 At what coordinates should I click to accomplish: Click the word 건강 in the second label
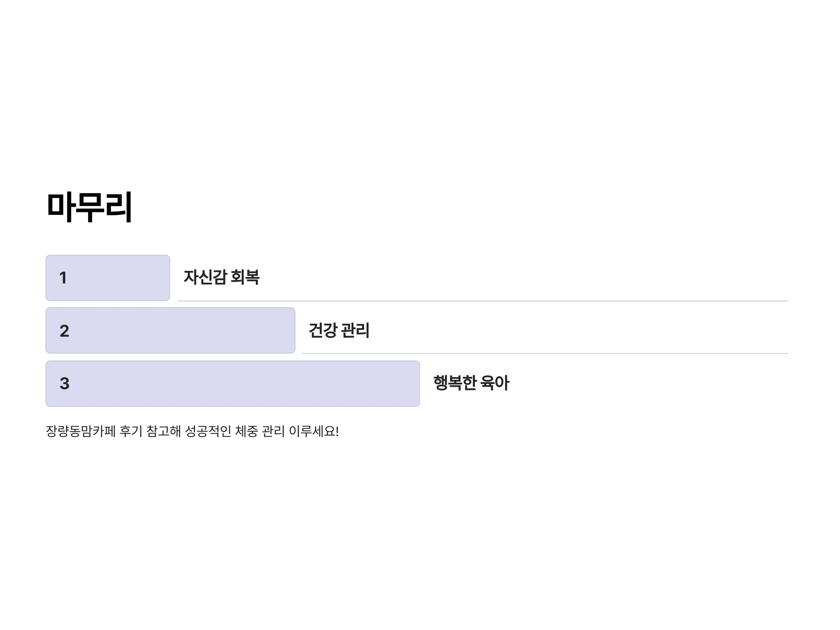tap(323, 330)
